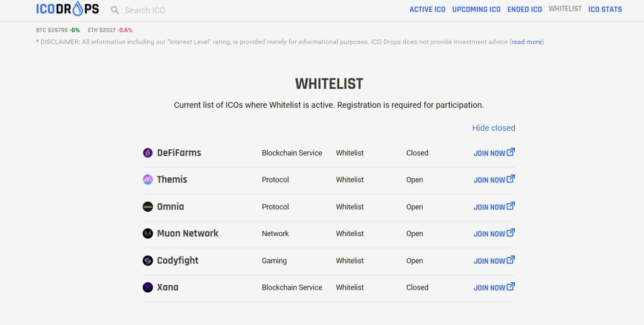Image resolution: width=644 pixels, height=325 pixels.
Task: Click external link icon in Xana row
Action: [x=511, y=286]
